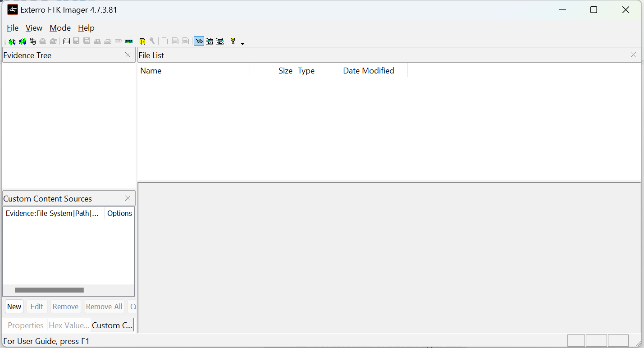Screen dimensions: 644x348
Task: Close the FTK Imager window
Action: pyautogui.click(x=626, y=10)
